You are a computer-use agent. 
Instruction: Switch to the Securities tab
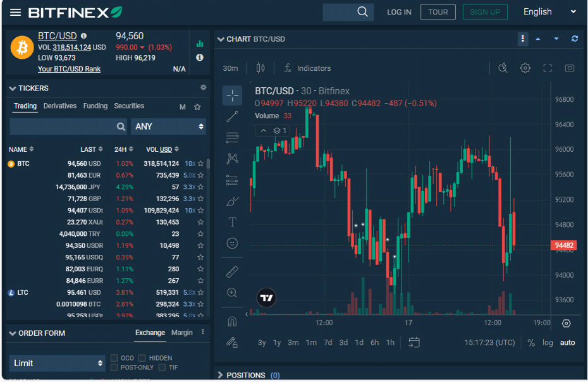click(129, 106)
